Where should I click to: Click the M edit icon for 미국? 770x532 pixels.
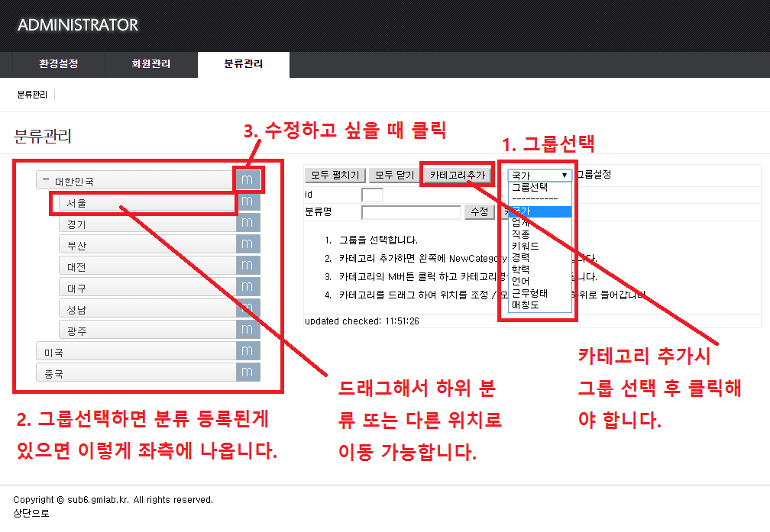tap(250, 351)
